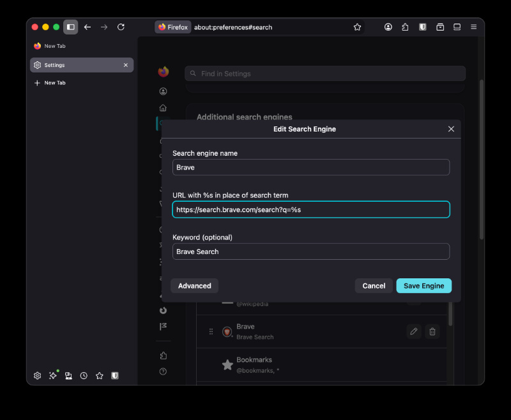Click the synced tabs toolbar icon
This screenshot has height=420, width=511.
pyautogui.click(x=457, y=27)
